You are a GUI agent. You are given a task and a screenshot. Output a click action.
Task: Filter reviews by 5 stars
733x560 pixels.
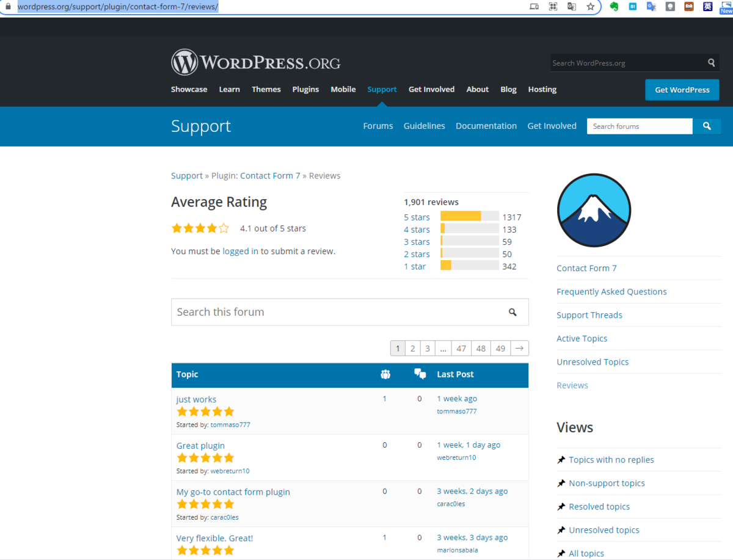[x=417, y=217]
